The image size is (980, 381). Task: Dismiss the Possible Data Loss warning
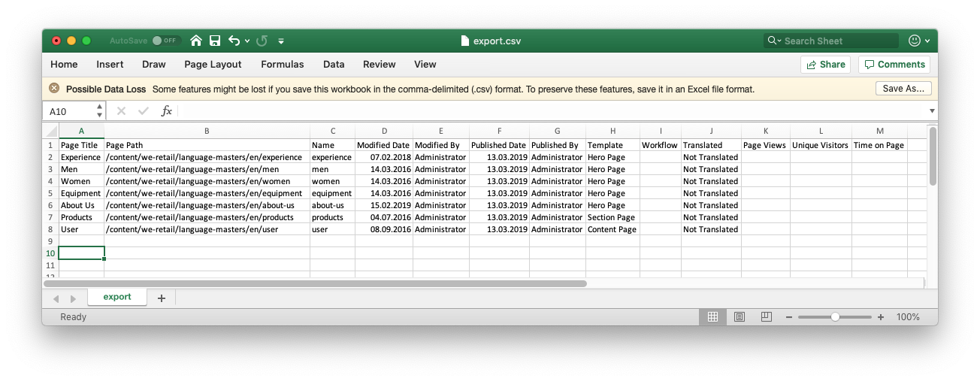pos(54,89)
